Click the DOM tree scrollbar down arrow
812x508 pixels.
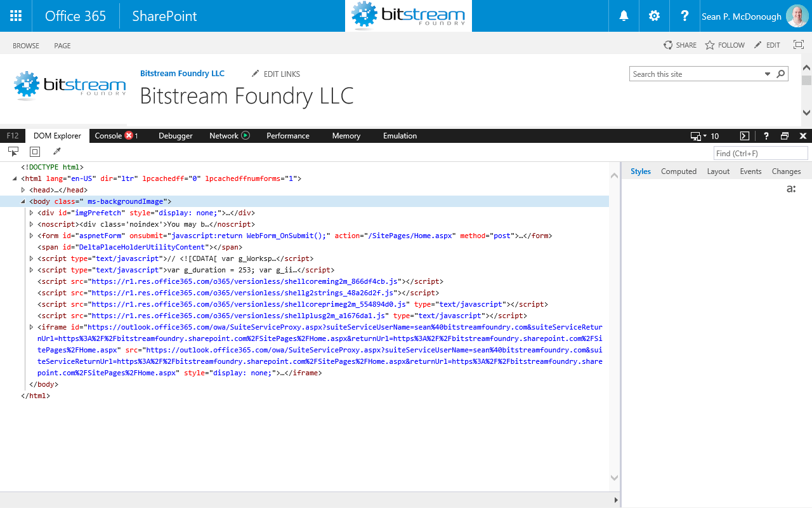point(614,478)
